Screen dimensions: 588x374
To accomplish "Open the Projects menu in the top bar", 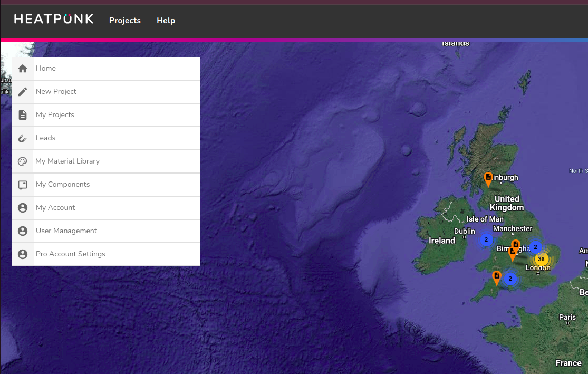I will click(125, 21).
